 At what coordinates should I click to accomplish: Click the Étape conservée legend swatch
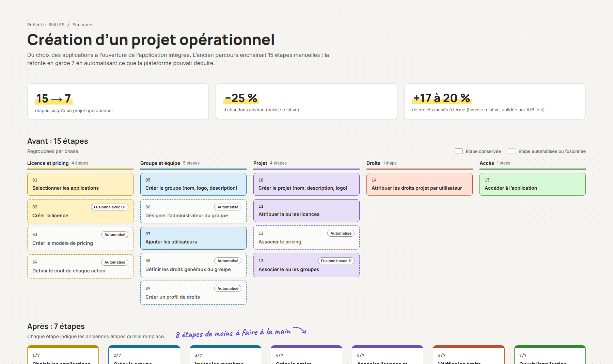click(x=458, y=151)
